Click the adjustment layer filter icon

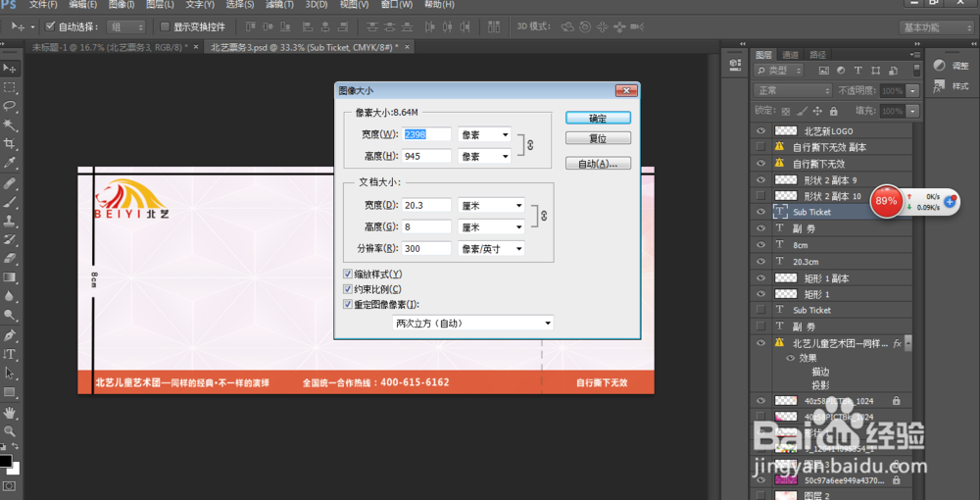(841, 72)
